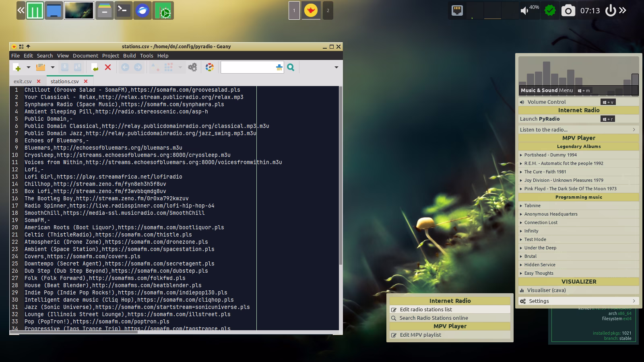
Task: Select Edit radio stations list
Action: (426, 309)
